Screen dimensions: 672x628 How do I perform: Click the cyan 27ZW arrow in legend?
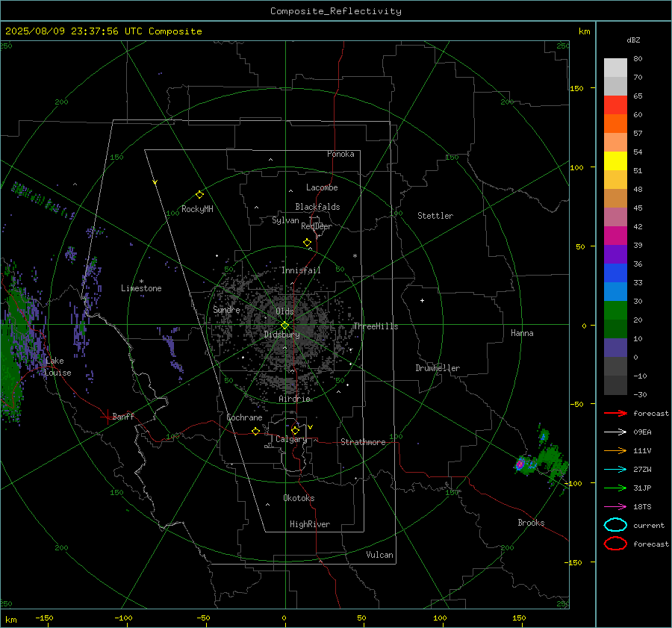[615, 469]
